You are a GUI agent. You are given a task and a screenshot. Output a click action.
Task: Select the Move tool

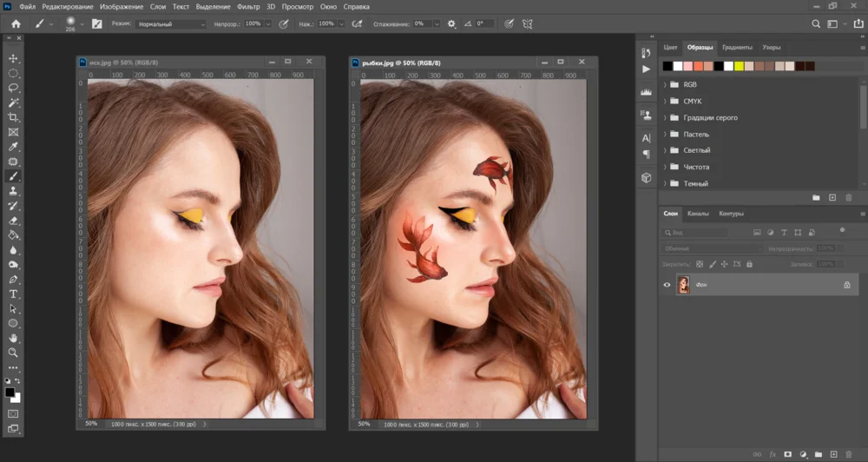pos(13,58)
